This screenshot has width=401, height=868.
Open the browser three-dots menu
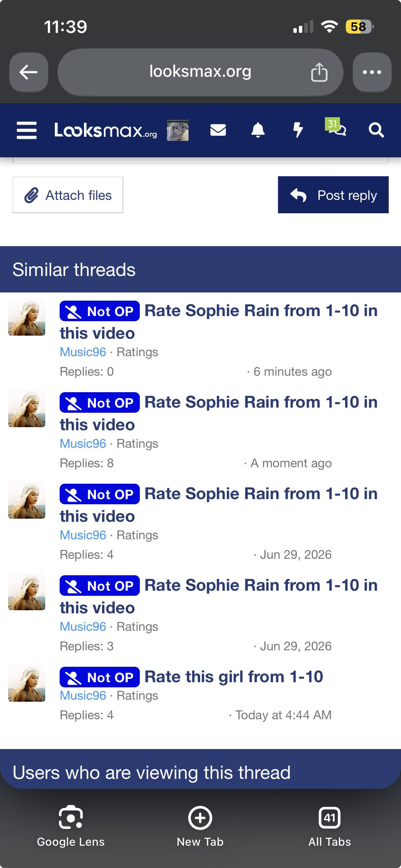pyautogui.click(x=372, y=72)
